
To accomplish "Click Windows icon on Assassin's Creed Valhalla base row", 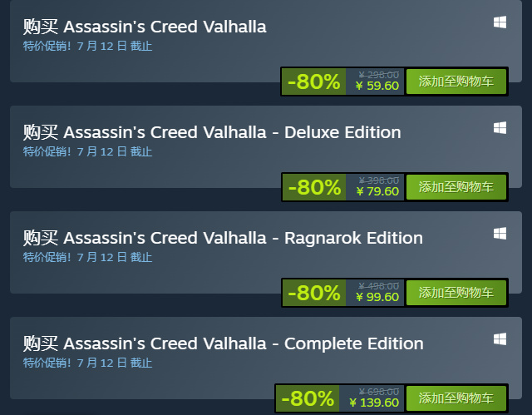I will click(500, 23).
